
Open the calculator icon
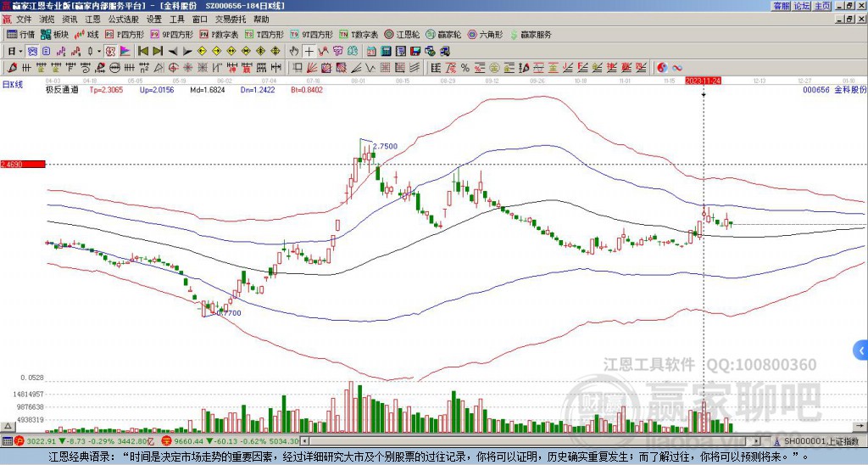pos(386,51)
